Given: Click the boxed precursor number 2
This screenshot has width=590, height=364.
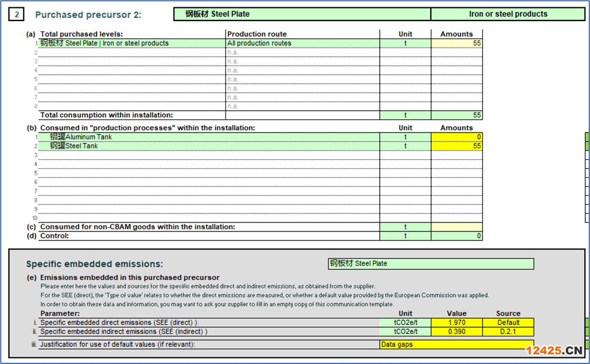Looking at the screenshot, I should (16, 14).
